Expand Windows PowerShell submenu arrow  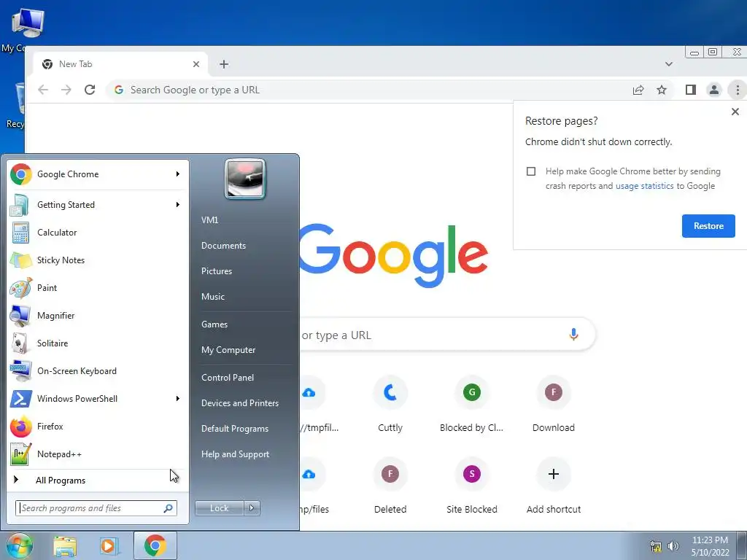pos(178,399)
